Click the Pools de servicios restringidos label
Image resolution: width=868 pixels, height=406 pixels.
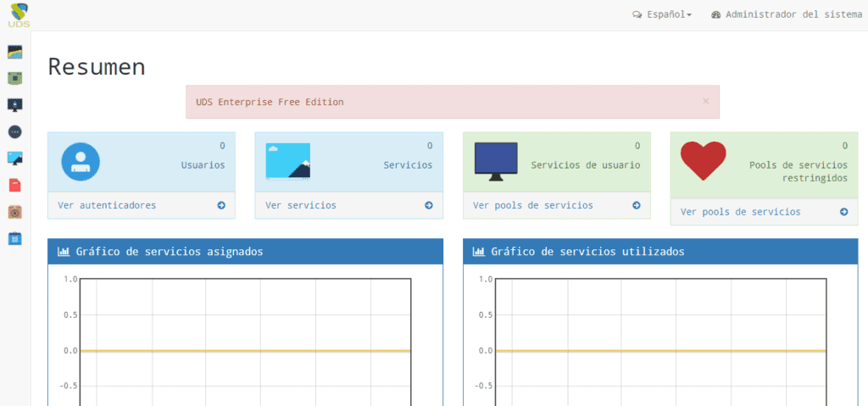point(798,172)
